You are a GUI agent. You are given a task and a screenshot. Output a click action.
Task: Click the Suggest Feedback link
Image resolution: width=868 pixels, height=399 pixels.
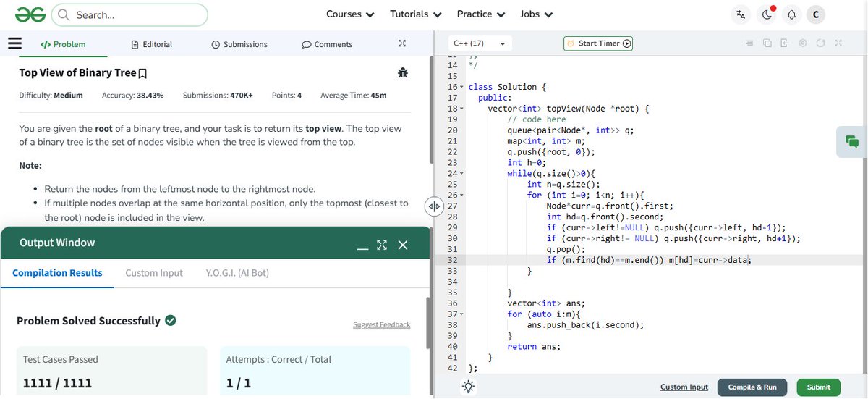pos(381,324)
